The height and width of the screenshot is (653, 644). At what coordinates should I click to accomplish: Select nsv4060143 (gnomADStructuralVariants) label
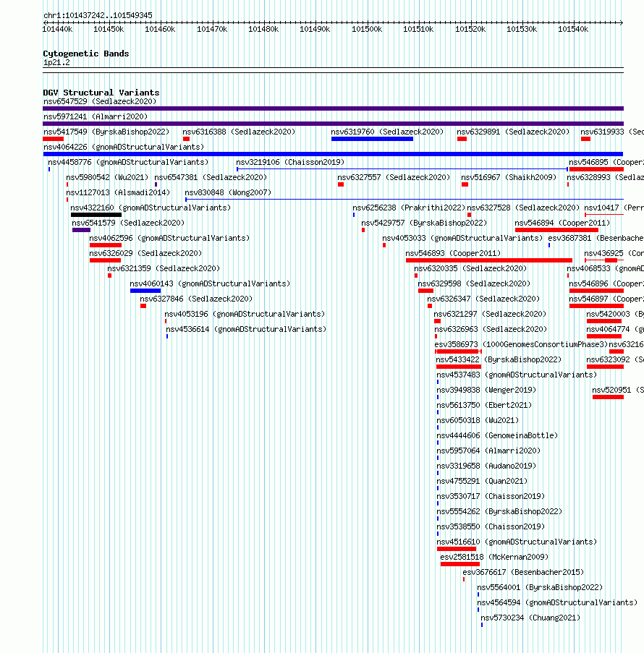tap(210, 283)
